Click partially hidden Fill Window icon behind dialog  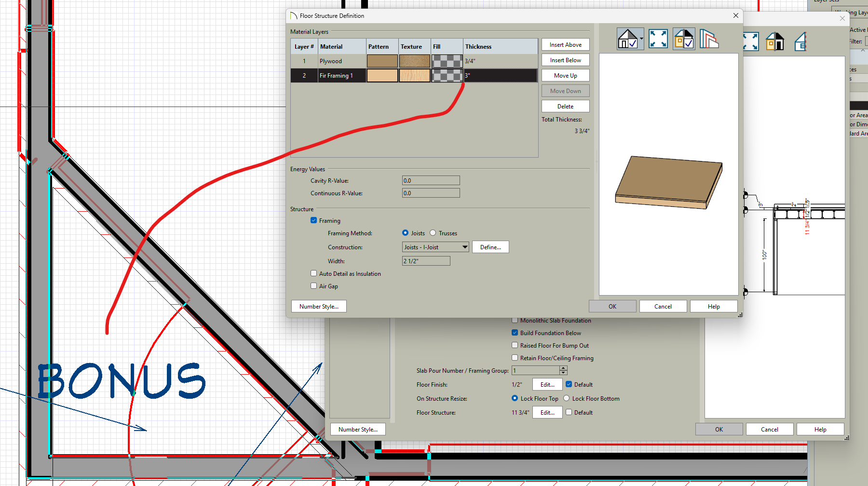751,42
